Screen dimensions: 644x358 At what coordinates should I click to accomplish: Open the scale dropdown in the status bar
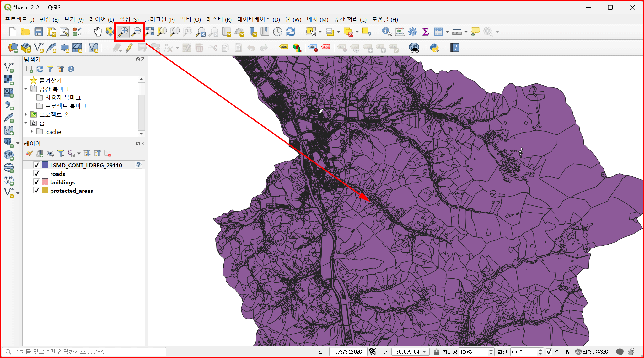pos(424,352)
